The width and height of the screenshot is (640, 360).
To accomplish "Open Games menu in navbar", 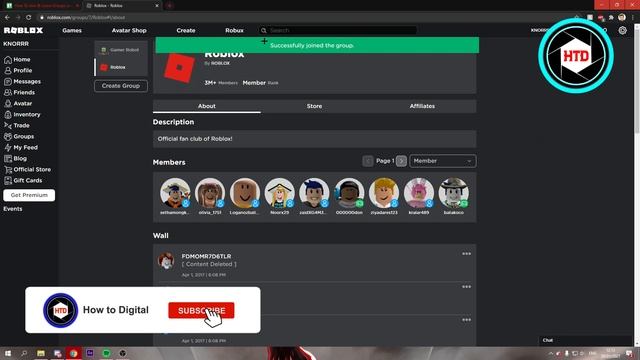I will click(x=72, y=31).
